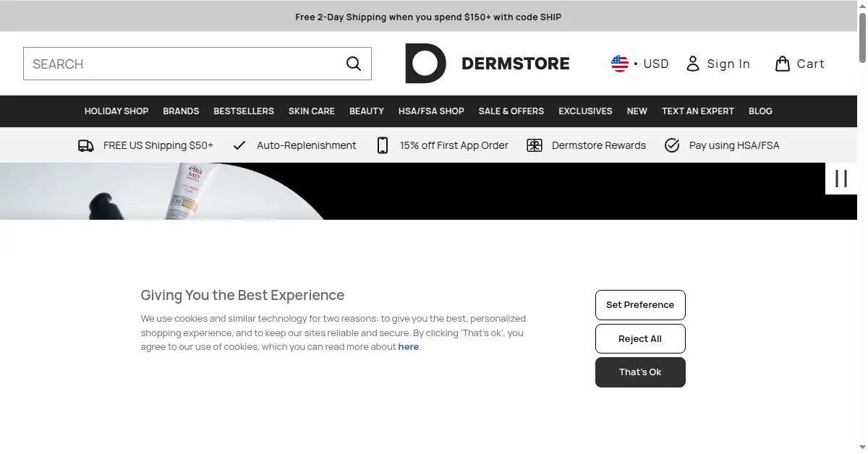The height and width of the screenshot is (454, 868).
Task: Click the US flag currency icon
Action: 620,64
